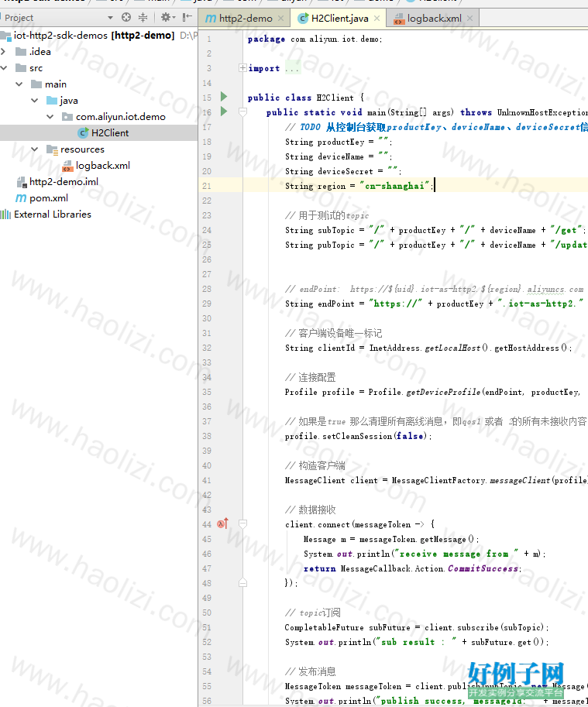The height and width of the screenshot is (707, 588).
Task: Click the cn-shanghai region string
Action: tap(394, 186)
